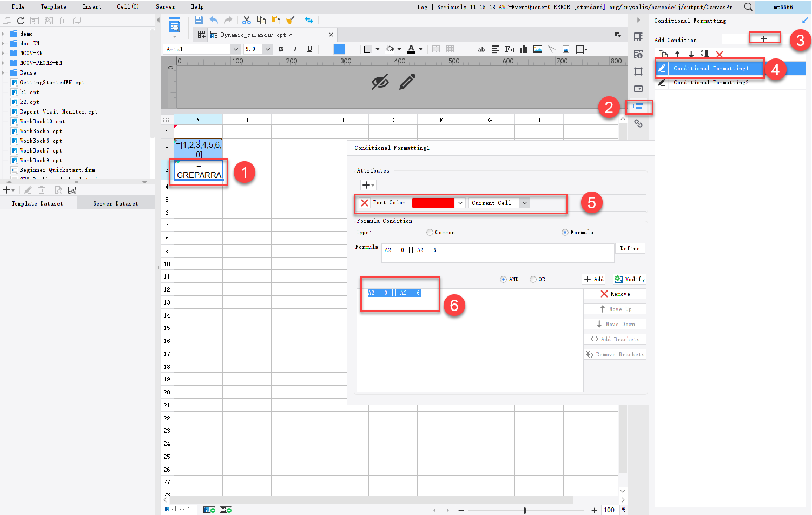Open the Conditional Formatting panel icon in sidebar
This screenshot has height=515, width=812.
point(638,107)
